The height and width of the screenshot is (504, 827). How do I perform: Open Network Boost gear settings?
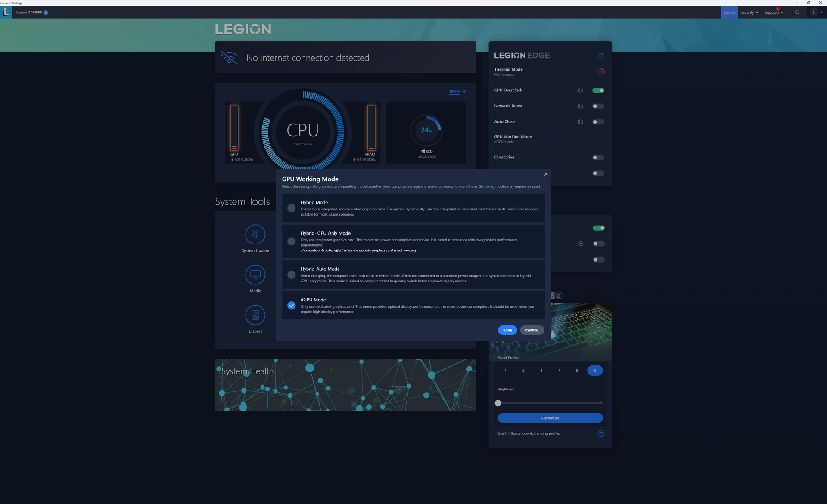tap(580, 106)
